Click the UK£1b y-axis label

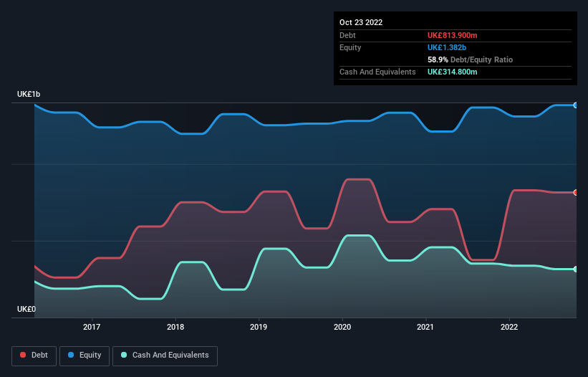click(29, 94)
